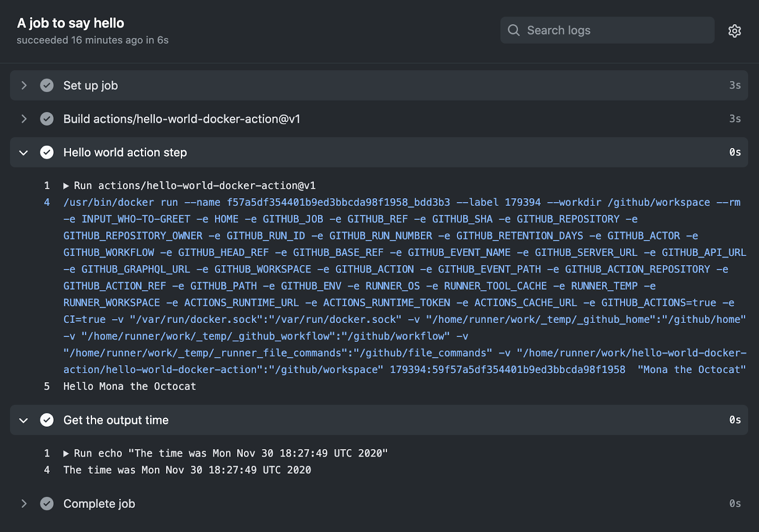The width and height of the screenshot is (759, 532).
Task: Click the Get the output time step title
Action: 116,420
